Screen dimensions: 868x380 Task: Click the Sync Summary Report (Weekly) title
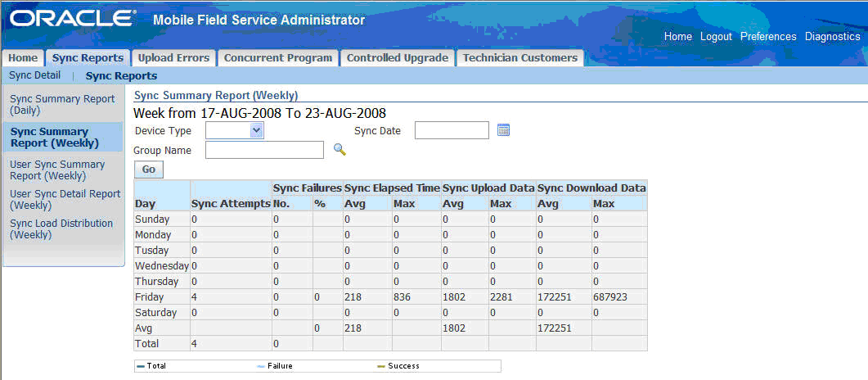pos(217,95)
